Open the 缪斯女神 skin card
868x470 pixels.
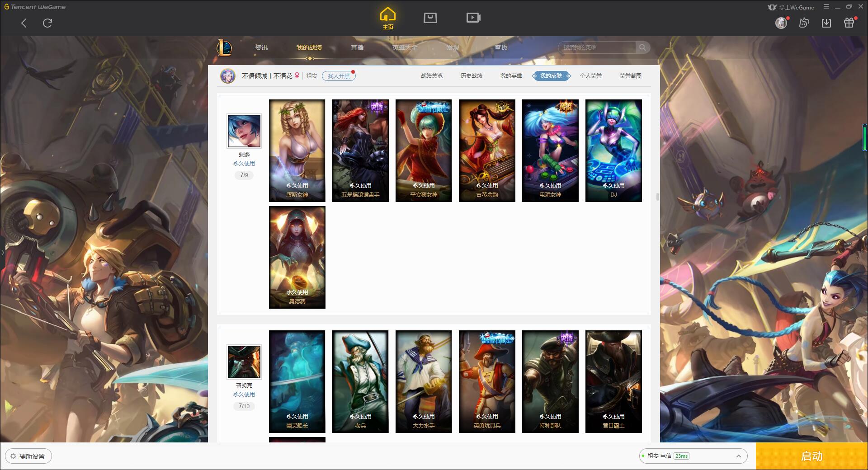297,150
